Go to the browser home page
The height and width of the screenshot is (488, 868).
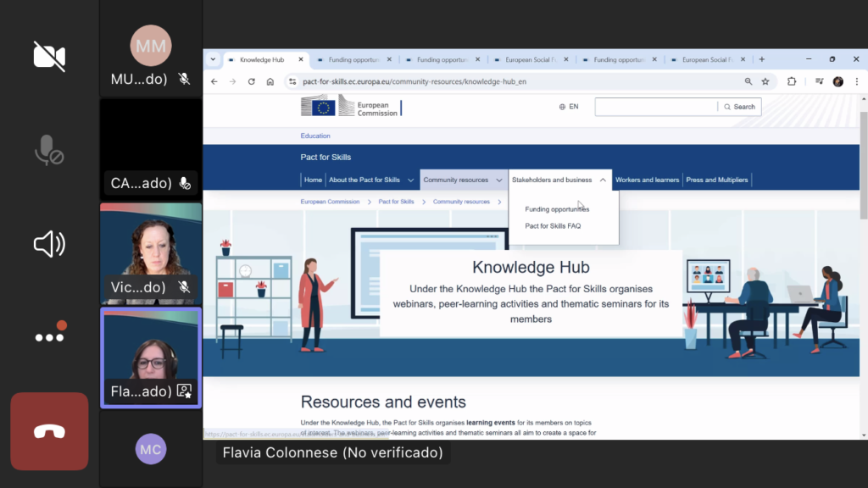tap(270, 81)
